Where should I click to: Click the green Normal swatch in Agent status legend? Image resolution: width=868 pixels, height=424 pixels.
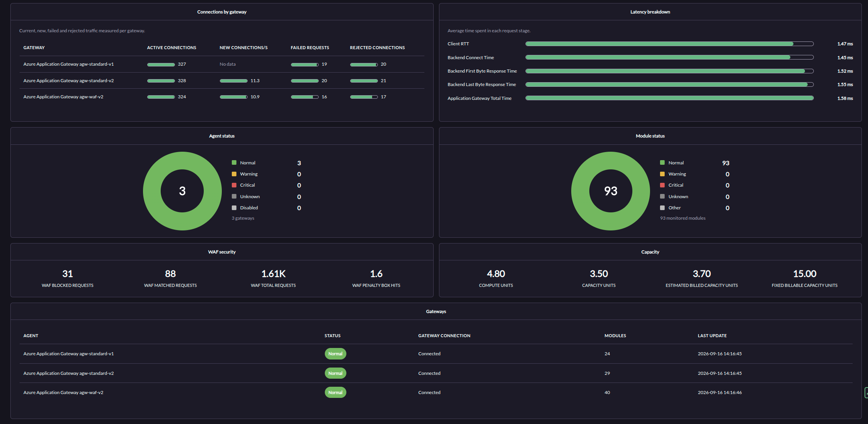pos(234,163)
